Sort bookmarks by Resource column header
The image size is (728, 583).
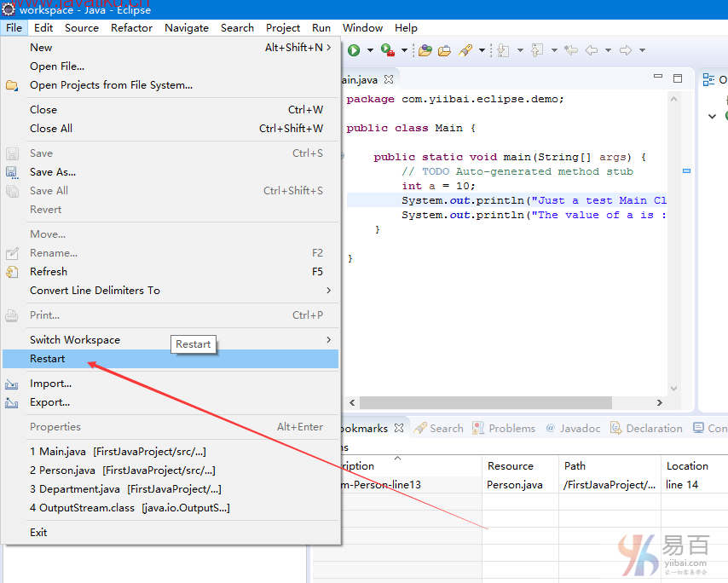(x=521, y=466)
